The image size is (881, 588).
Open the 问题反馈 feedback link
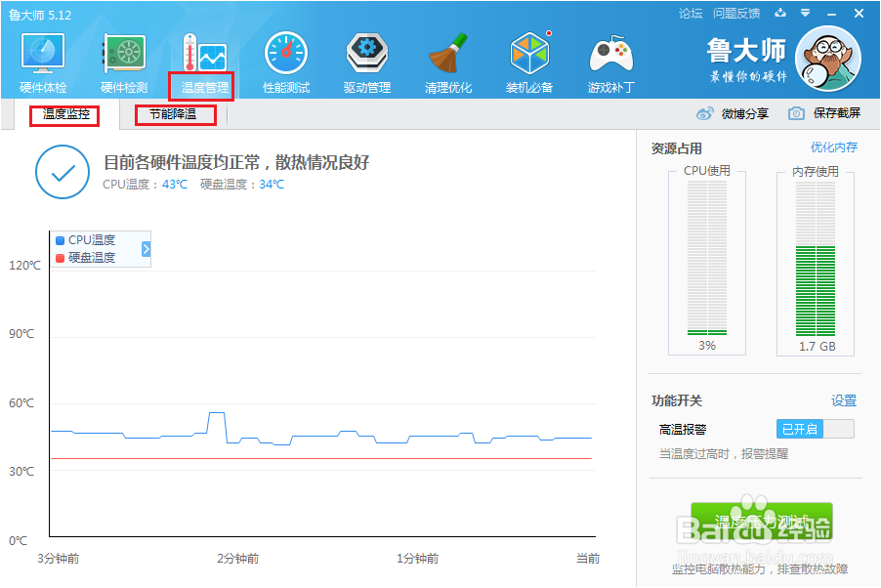736,14
